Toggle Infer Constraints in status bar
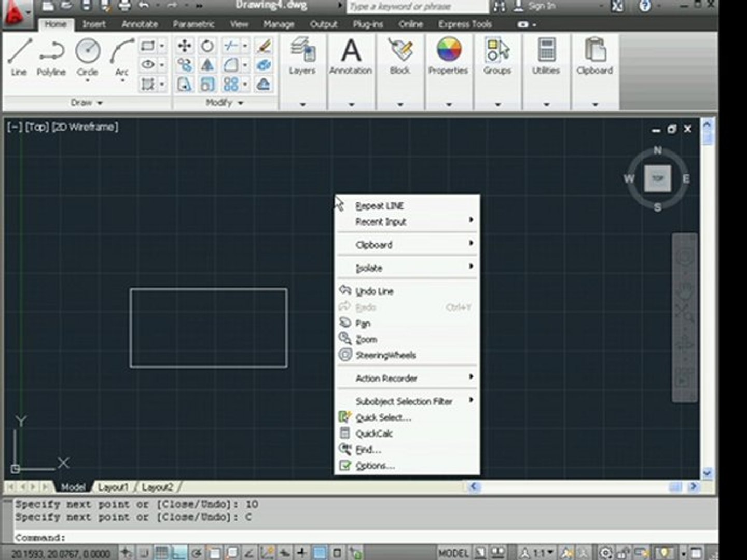The width and height of the screenshot is (747, 560). point(127,553)
